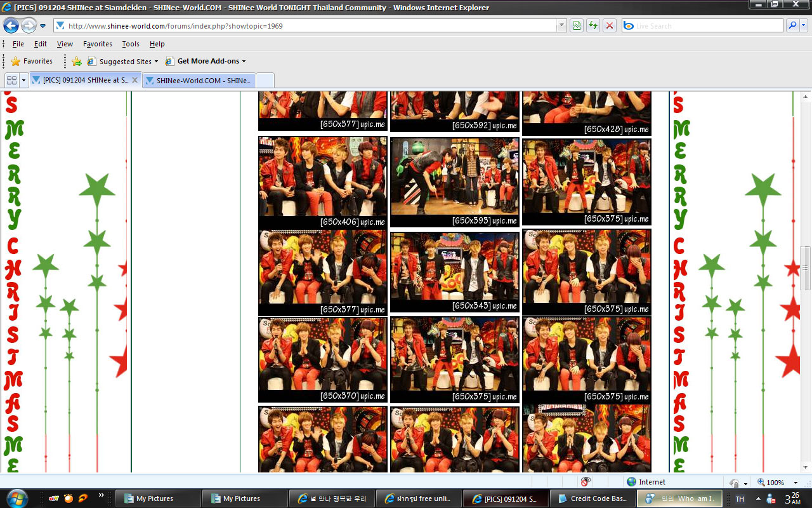Switch to the SHINee-World.COM tab
This screenshot has height=508, width=812.
point(199,81)
